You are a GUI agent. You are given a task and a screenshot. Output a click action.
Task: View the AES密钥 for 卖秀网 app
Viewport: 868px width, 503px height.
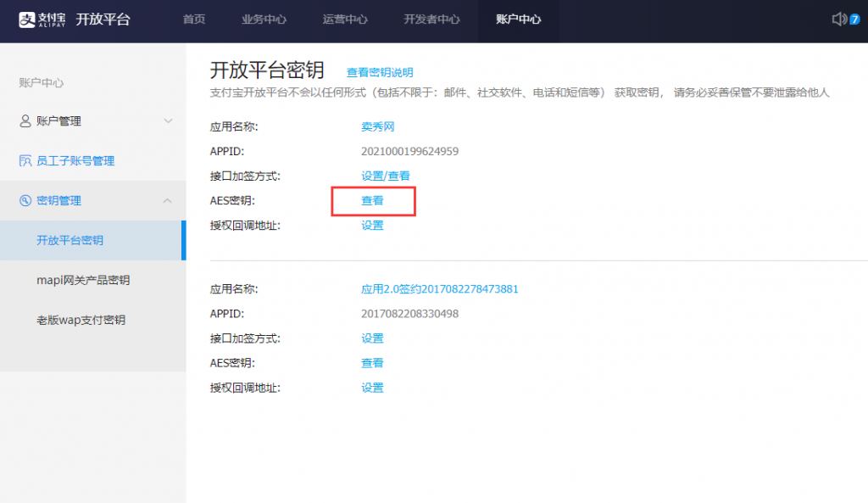pyautogui.click(x=372, y=201)
